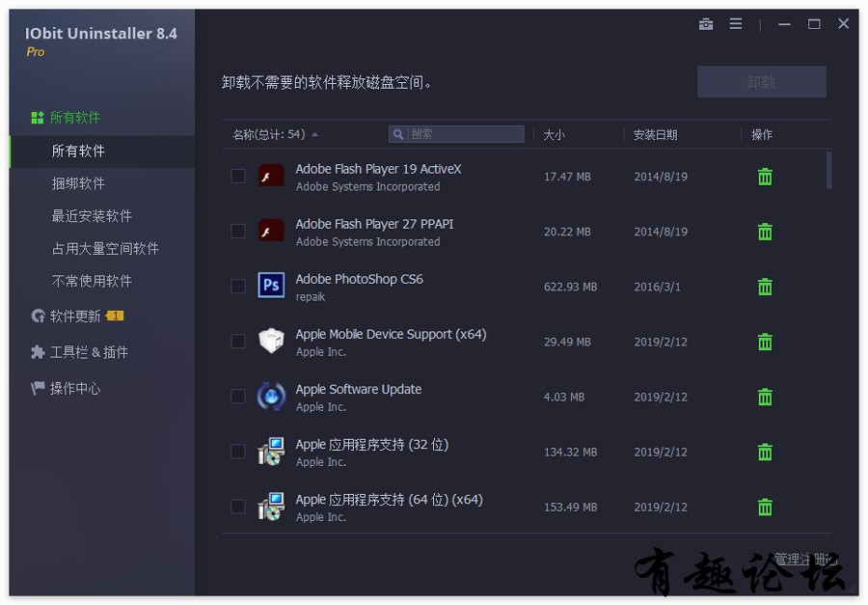Viewport: 868px width, 605px height.
Task: Click trash icon for Adobe Flash Player 27 PPAPI
Action: point(765,232)
